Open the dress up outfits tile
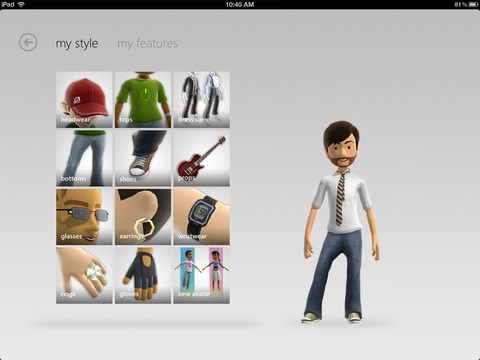 [201, 100]
